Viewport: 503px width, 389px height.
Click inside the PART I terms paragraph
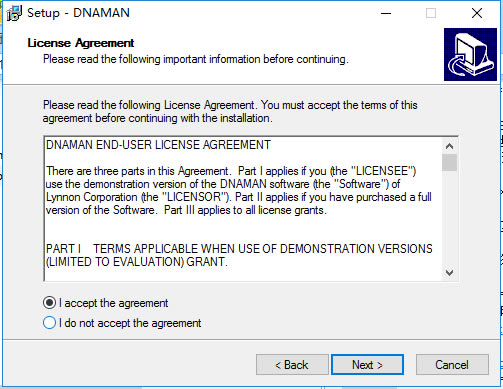239,255
